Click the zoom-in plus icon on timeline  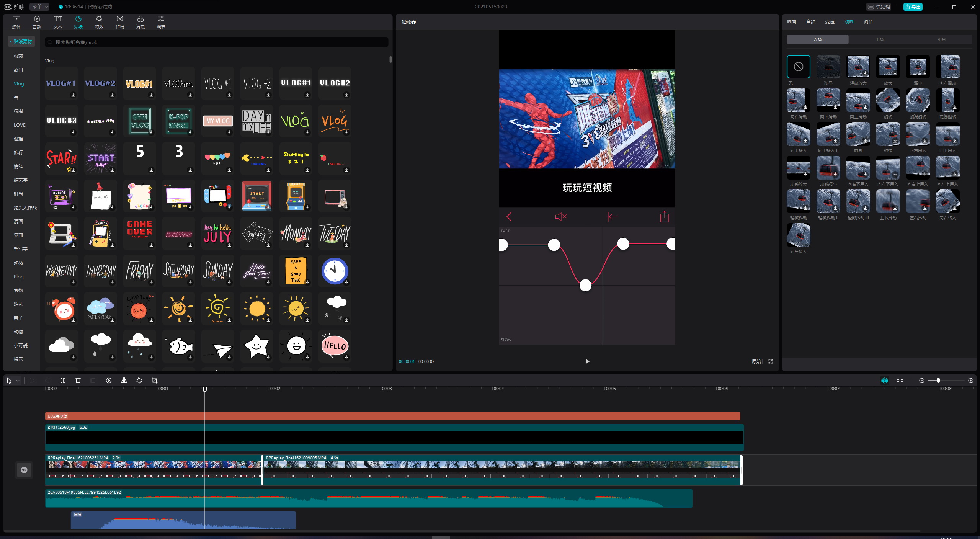coord(971,381)
